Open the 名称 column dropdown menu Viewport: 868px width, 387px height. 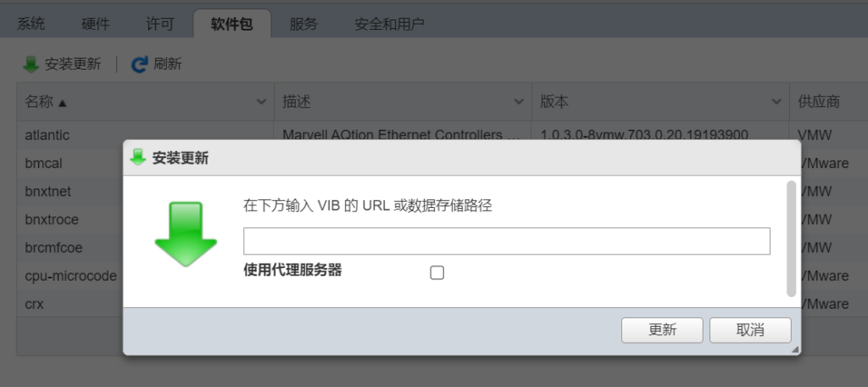click(261, 102)
